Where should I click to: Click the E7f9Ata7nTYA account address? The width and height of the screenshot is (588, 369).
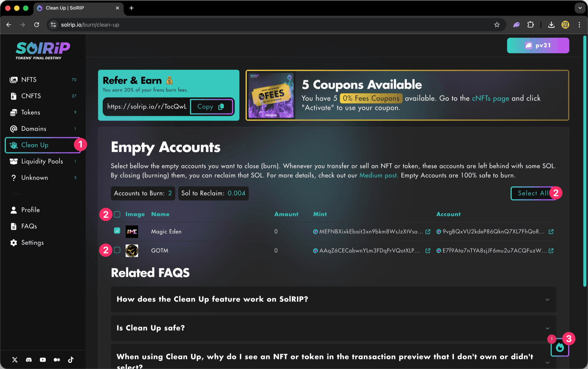click(494, 251)
